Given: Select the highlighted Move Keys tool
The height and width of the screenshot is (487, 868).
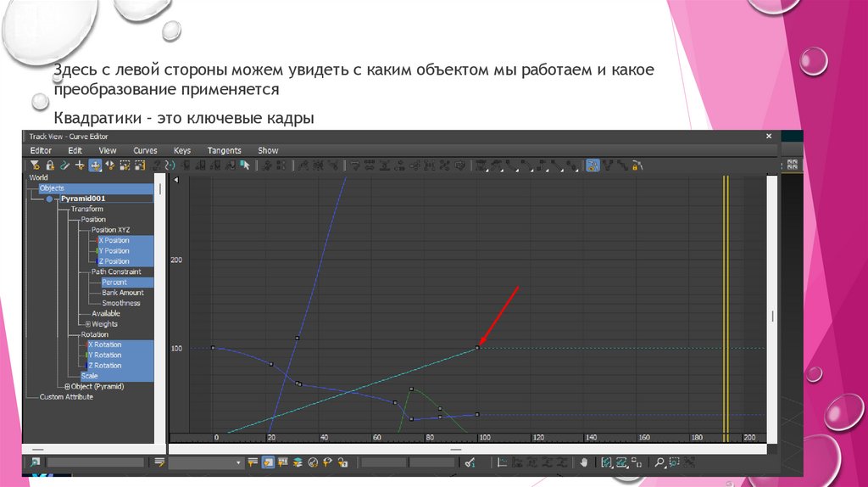Looking at the screenshot, I should [95, 165].
